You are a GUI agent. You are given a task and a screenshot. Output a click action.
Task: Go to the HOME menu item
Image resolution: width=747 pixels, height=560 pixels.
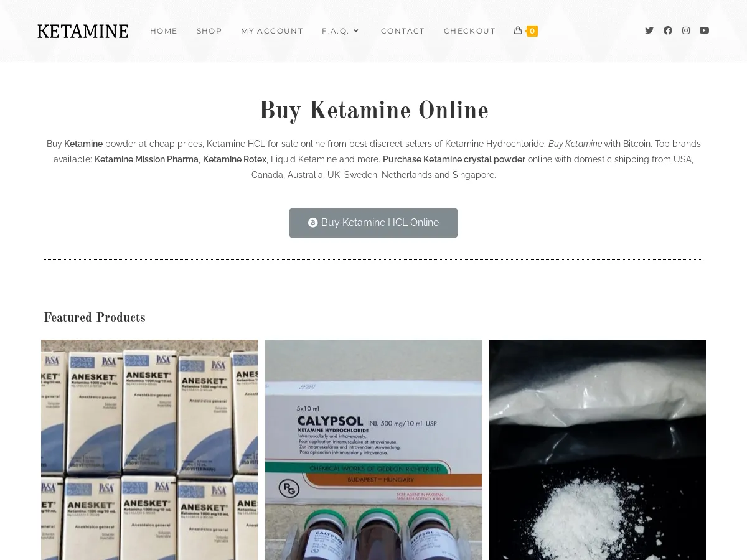pos(164,30)
